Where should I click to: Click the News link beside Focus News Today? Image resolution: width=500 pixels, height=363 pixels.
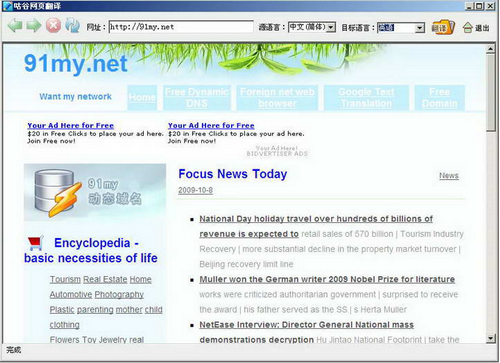coord(449,176)
